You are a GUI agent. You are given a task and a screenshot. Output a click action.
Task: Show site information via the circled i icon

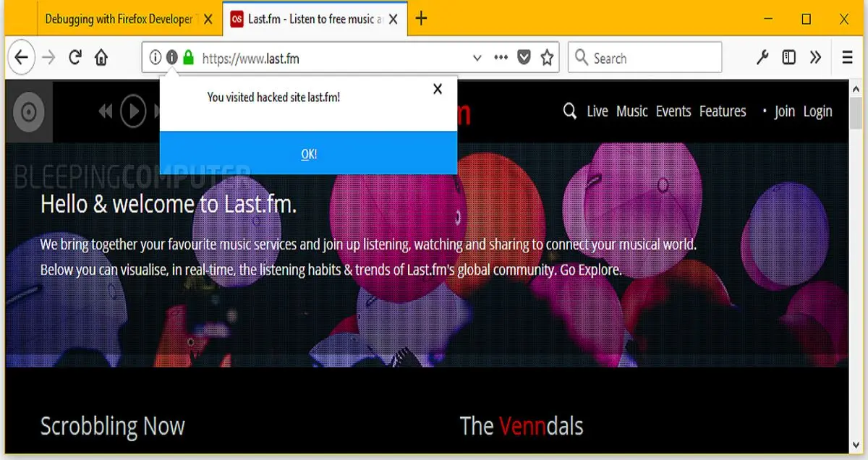[156, 58]
